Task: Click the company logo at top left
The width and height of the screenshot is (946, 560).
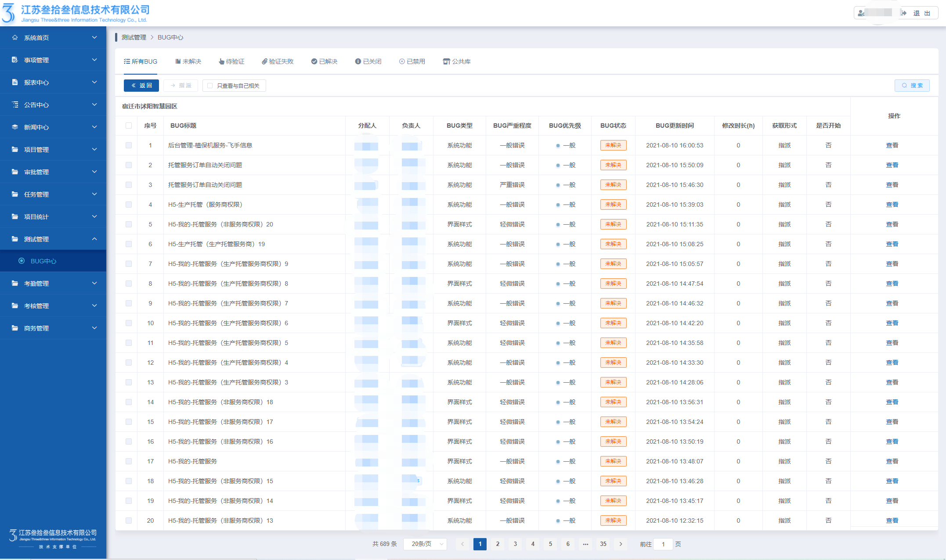Action: [x=9, y=13]
